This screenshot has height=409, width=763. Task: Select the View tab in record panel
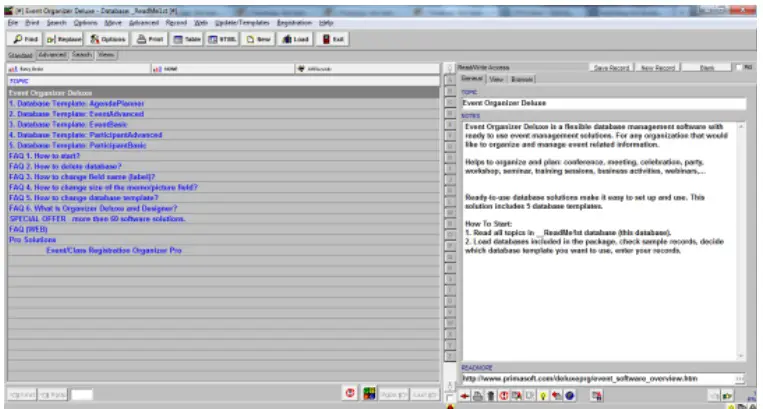tap(496, 79)
